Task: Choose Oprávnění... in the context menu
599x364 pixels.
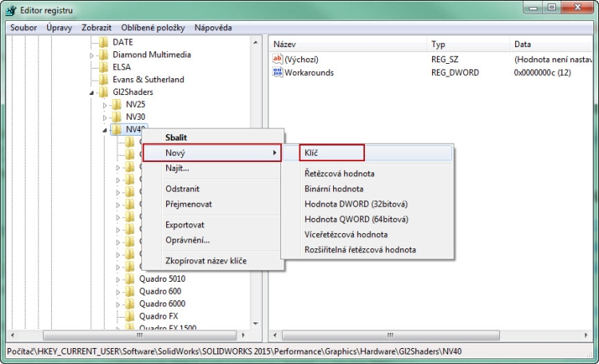Action: point(212,239)
